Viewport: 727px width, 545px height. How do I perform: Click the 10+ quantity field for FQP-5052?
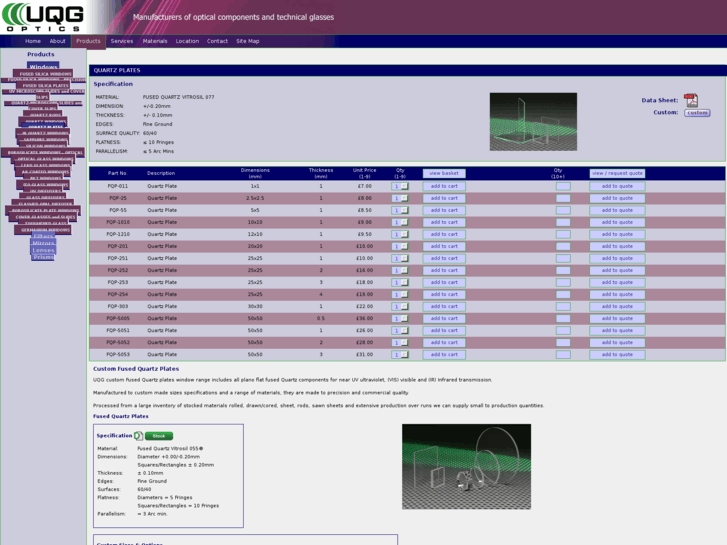(x=563, y=343)
